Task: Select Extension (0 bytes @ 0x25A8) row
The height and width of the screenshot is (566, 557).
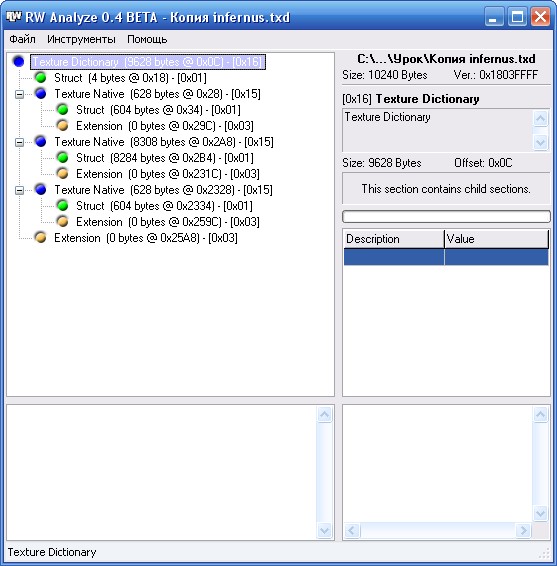Action: tap(146, 238)
